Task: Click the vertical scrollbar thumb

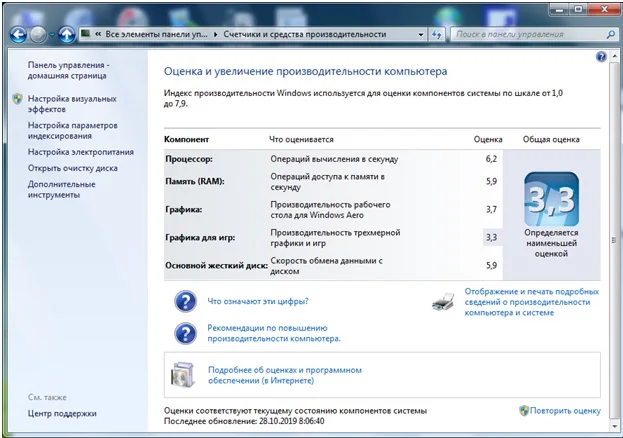Action: tap(614, 240)
